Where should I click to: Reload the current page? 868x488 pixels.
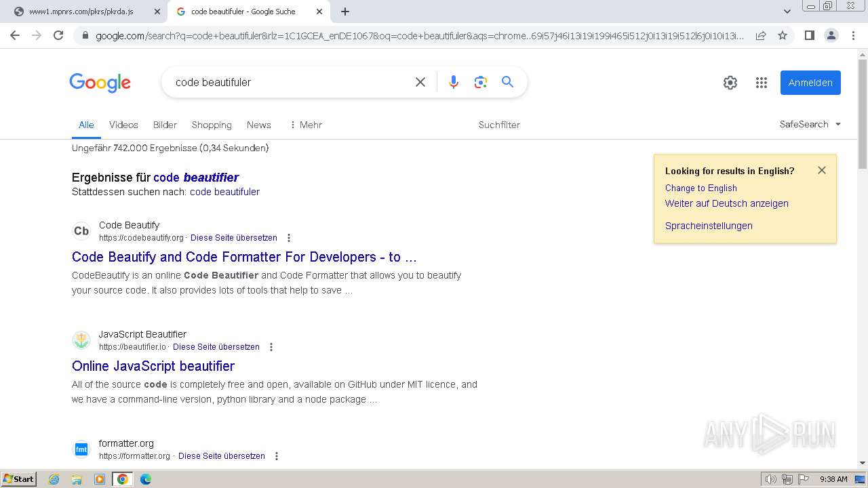[58, 35]
